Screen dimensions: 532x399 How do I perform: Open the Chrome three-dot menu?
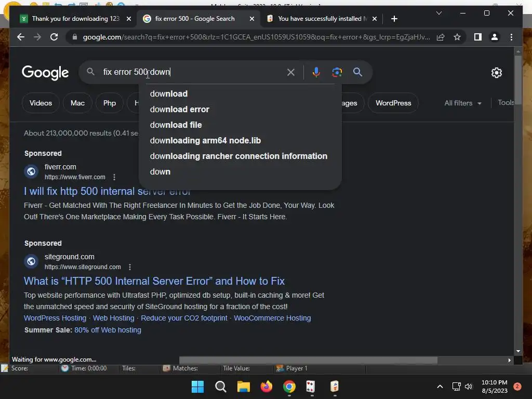(511, 37)
